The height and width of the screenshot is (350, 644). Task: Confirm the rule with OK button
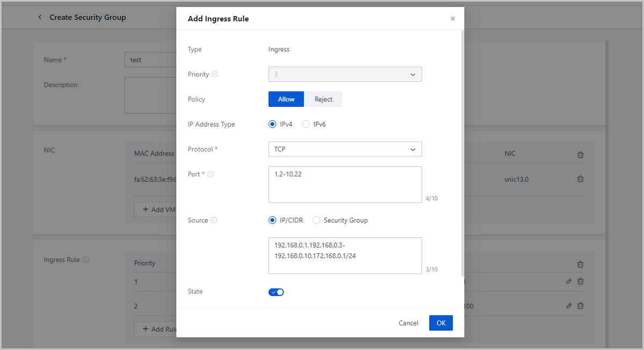coord(441,323)
